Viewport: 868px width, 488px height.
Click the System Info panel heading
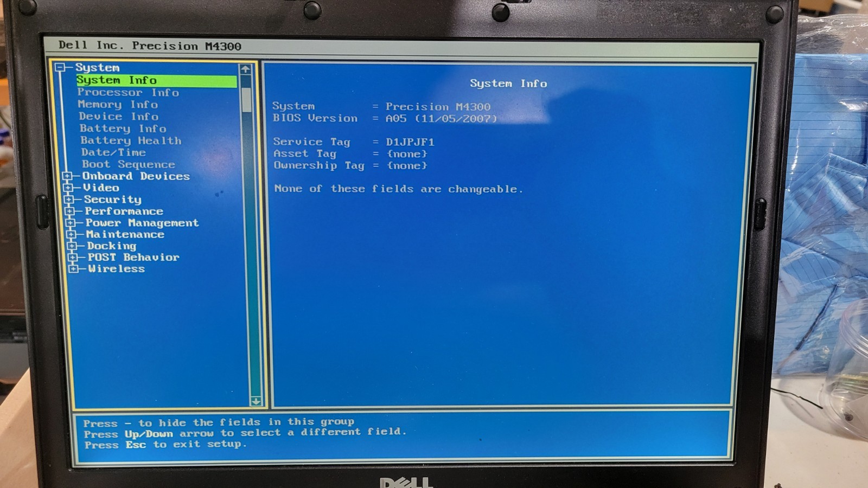[508, 84]
